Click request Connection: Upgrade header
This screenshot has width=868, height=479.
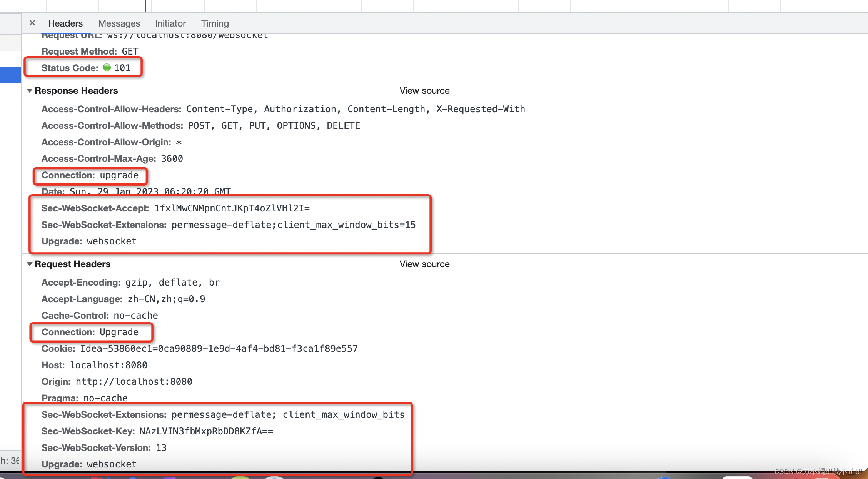pyautogui.click(x=90, y=332)
